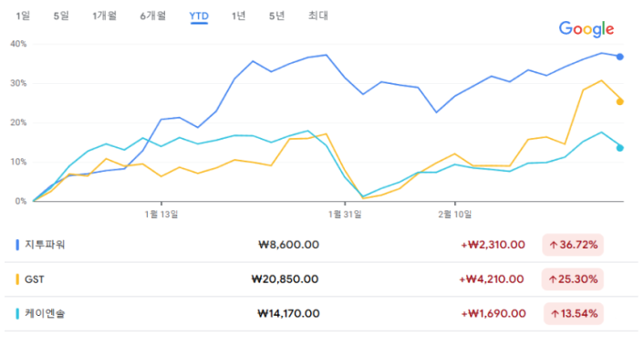This screenshot has width=644, height=337.
Task: Choose the 1개월 period tab
Action: (104, 16)
